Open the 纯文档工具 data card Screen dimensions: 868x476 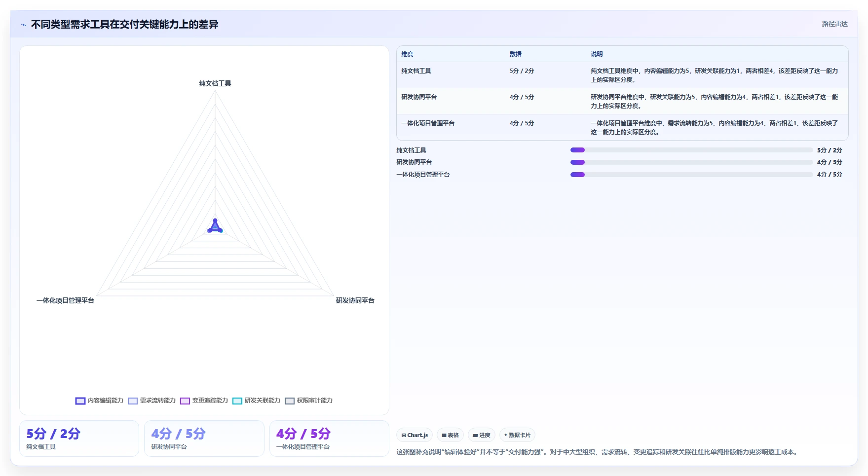[79, 439]
